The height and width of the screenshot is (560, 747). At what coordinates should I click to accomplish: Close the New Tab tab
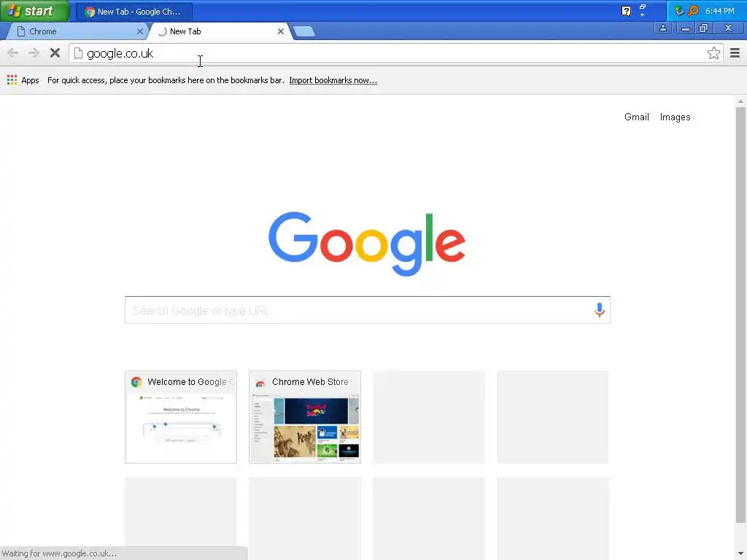click(281, 31)
